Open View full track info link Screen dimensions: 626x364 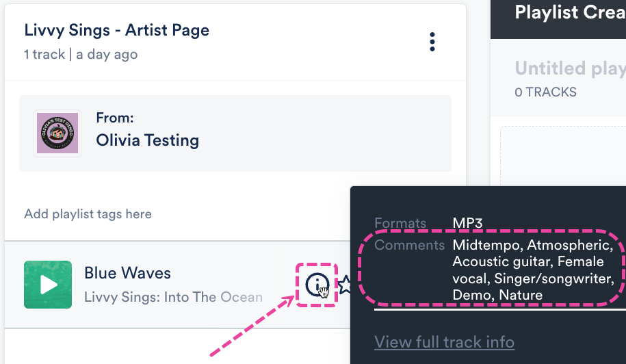tap(444, 341)
